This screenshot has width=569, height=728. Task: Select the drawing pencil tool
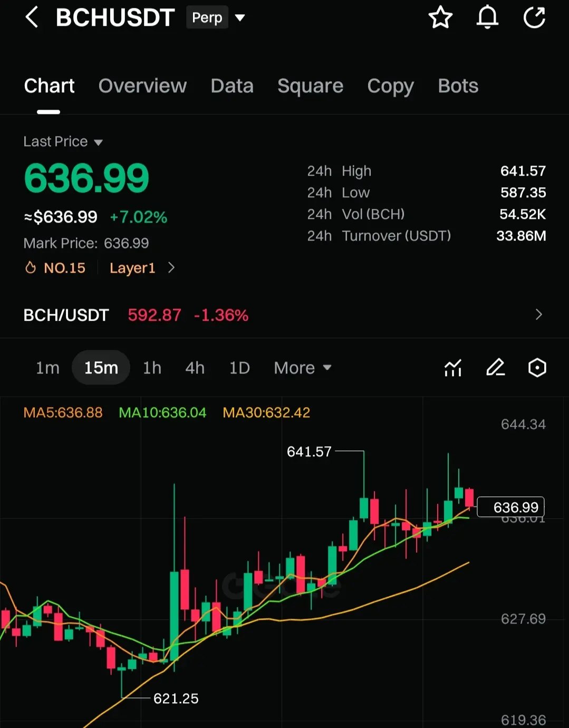495,368
